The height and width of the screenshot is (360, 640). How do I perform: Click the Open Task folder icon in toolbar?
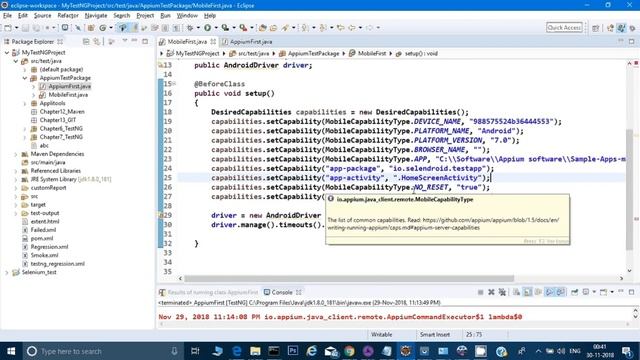[273, 28]
